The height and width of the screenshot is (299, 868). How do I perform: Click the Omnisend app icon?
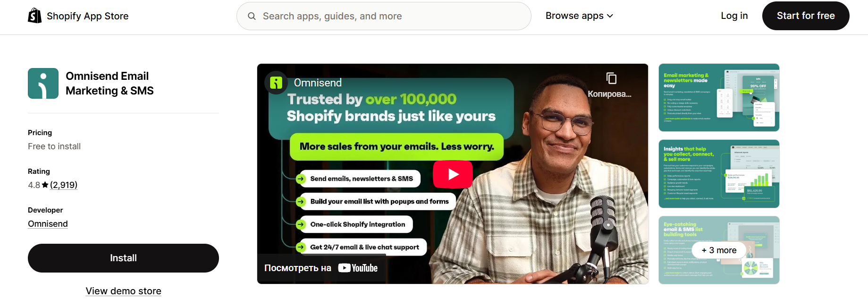point(43,83)
